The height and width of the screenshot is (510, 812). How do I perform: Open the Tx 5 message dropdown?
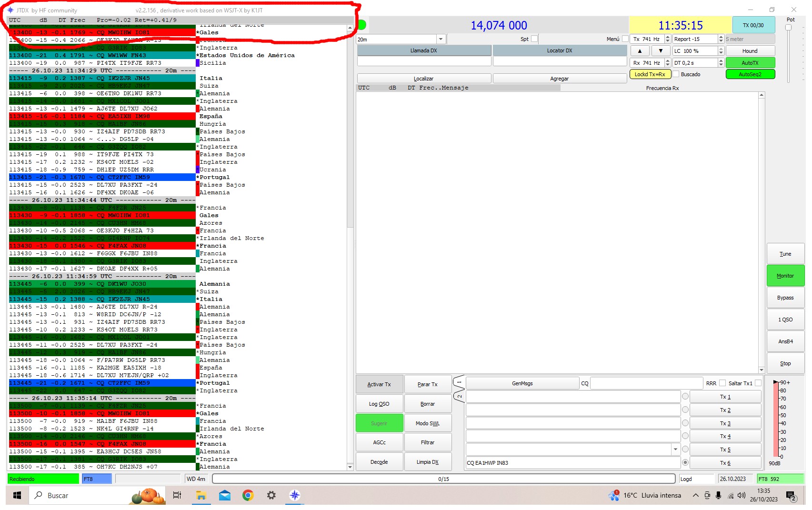(x=675, y=449)
